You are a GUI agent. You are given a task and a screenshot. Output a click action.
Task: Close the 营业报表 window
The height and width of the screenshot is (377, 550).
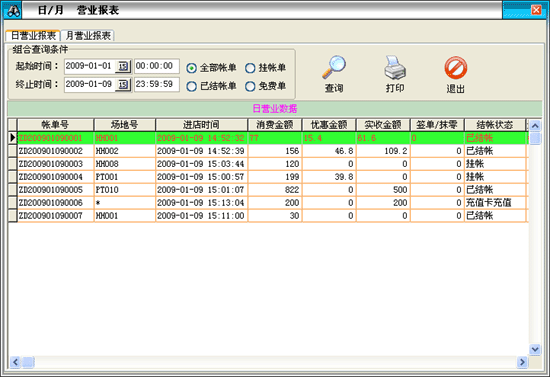click(536, 10)
